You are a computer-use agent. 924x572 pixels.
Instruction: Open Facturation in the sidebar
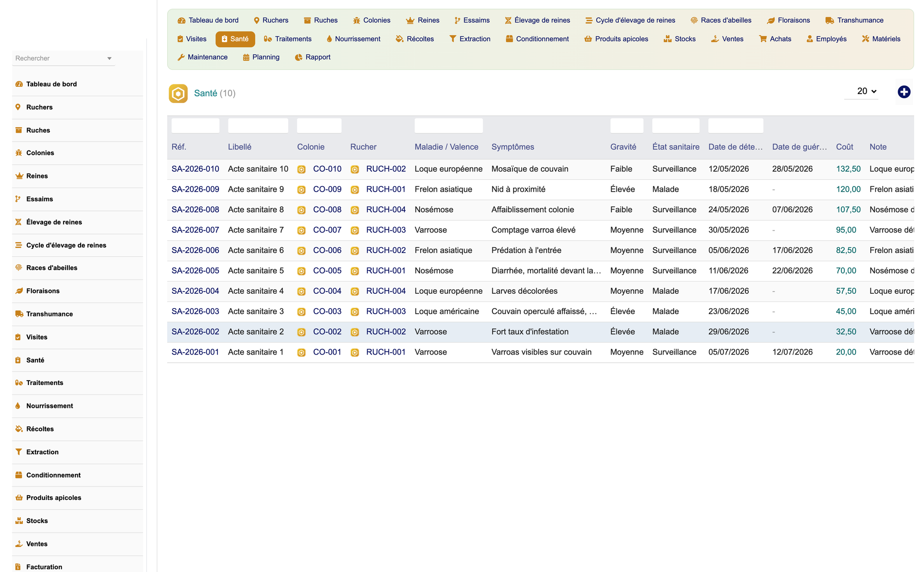(x=44, y=567)
